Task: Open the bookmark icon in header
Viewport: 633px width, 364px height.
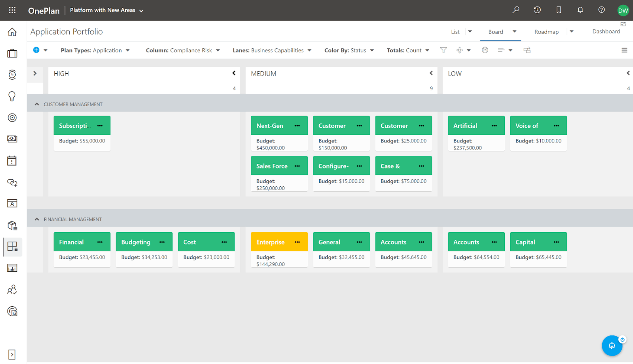Action: [558, 10]
